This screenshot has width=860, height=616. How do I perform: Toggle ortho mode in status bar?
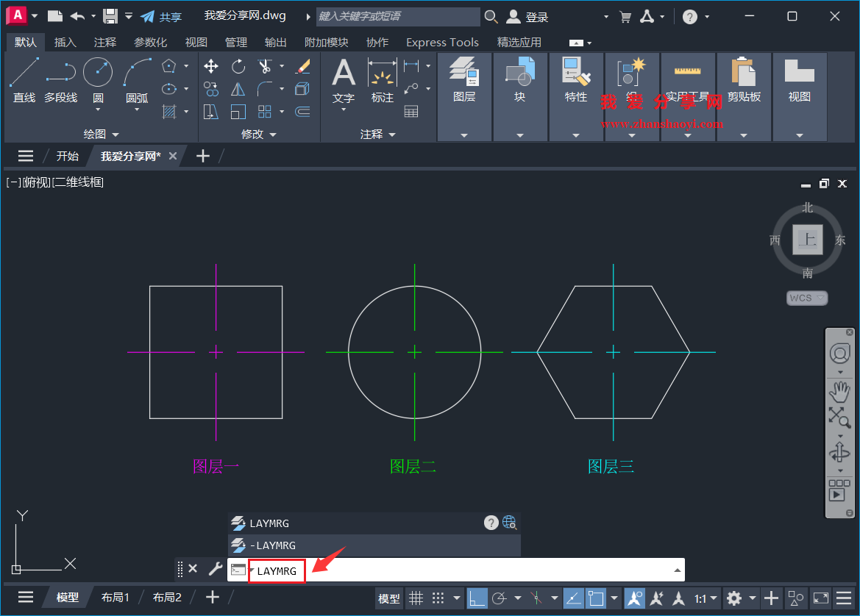(x=477, y=598)
